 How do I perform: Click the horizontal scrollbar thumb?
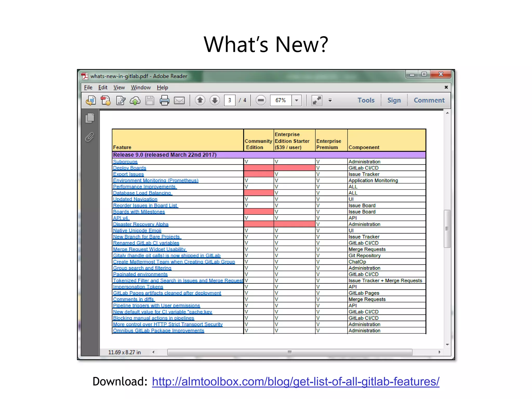(x=290, y=352)
